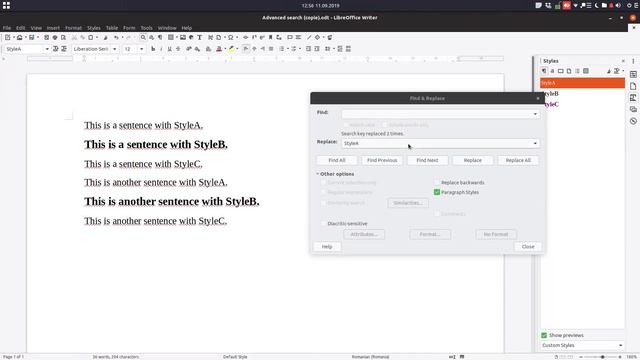The height and width of the screenshot is (360, 640).
Task: Click the Insert Special Character omega icon
Action: (x=231, y=38)
